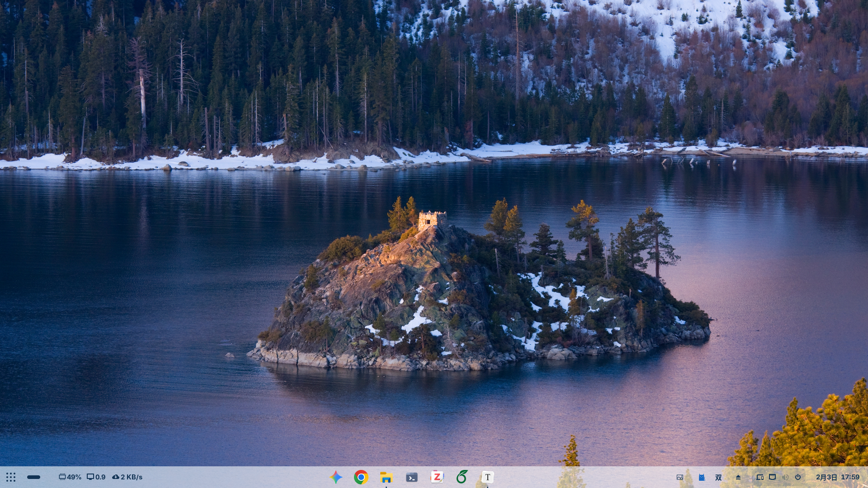The width and height of the screenshot is (868, 488).
Task: Click the wired network tray icon
Action: point(773,477)
